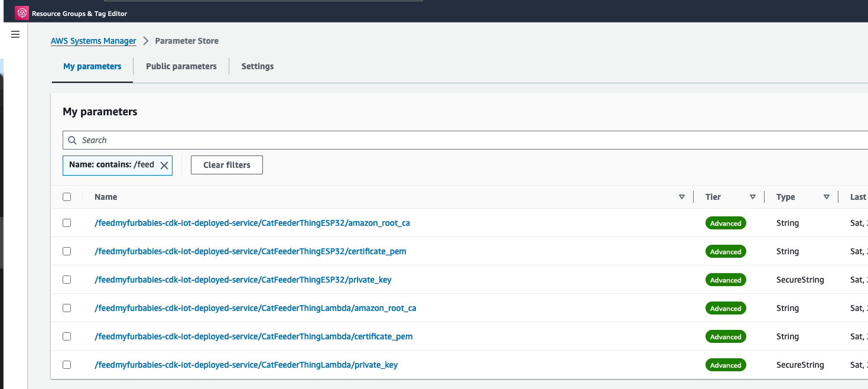
Task: Open the Settings tab
Action: [x=258, y=66]
